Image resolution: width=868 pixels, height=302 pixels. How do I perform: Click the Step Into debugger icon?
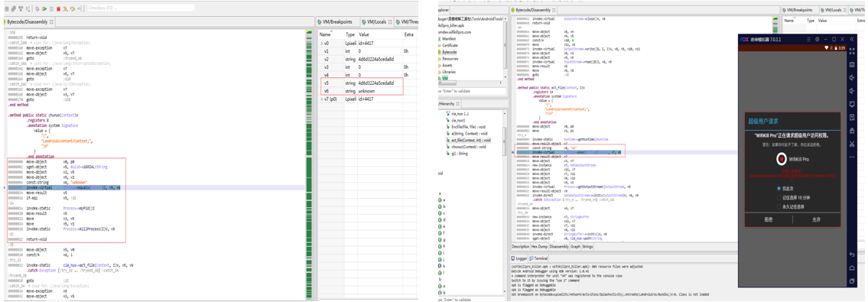tap(65, 9)
